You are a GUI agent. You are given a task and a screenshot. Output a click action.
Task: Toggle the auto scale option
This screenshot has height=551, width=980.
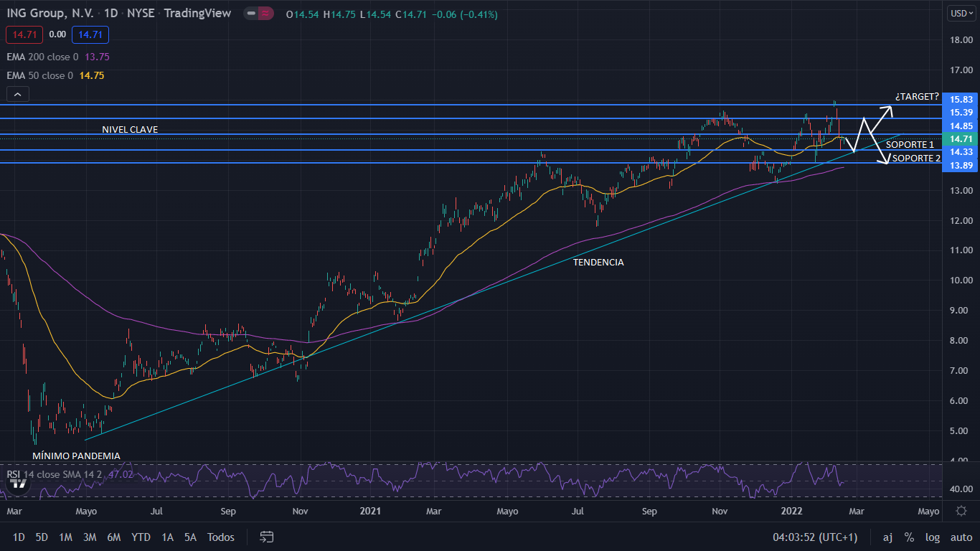(x=961, y=537)
